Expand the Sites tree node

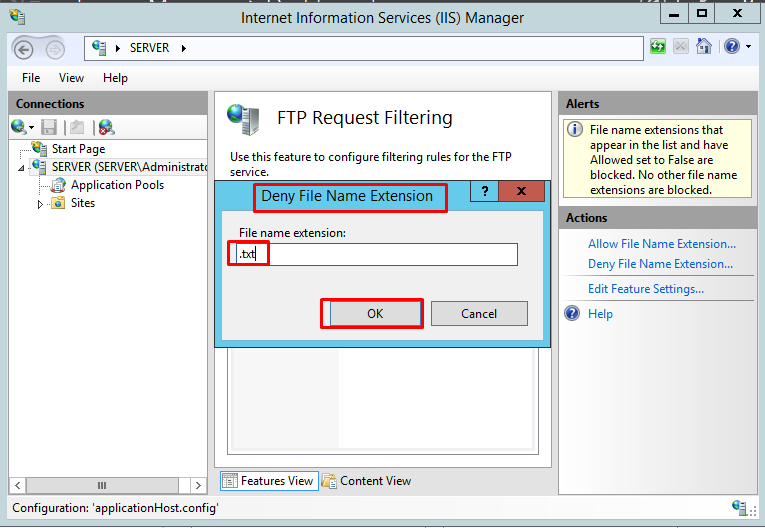click(x=41, y=204)
